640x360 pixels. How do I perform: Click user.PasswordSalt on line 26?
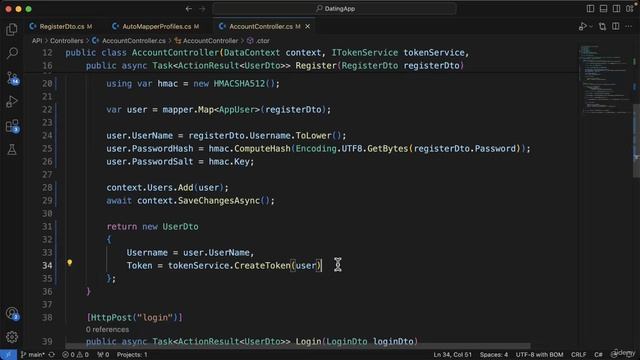pyautogui.click(x=149, y=162)
